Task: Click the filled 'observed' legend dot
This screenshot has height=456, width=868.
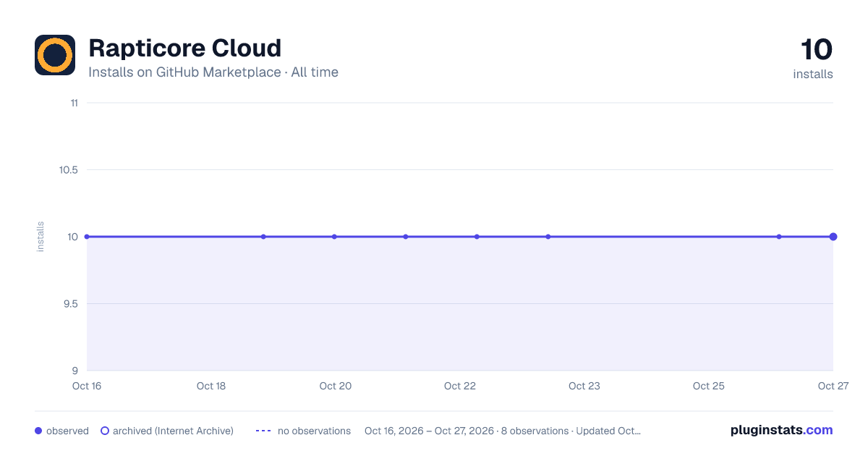Action: click(38, 431)
